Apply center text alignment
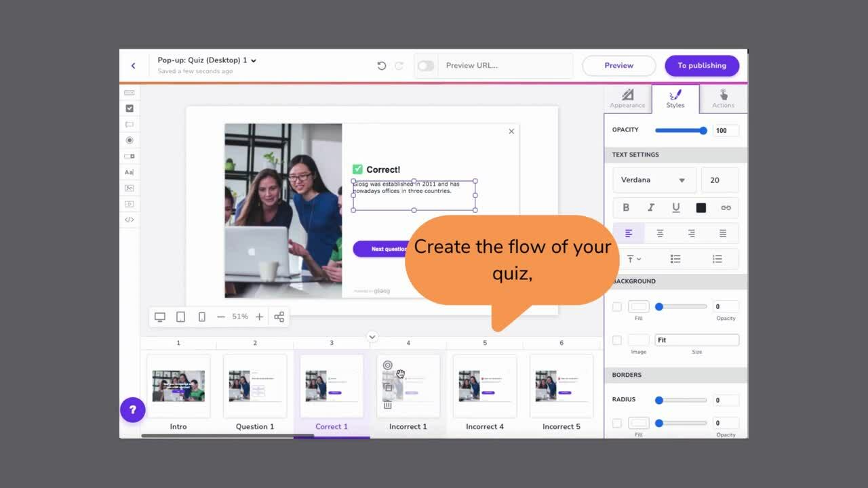Image resolution: width=868 pixels, height=488 pixels. click(x=660, y=233)
